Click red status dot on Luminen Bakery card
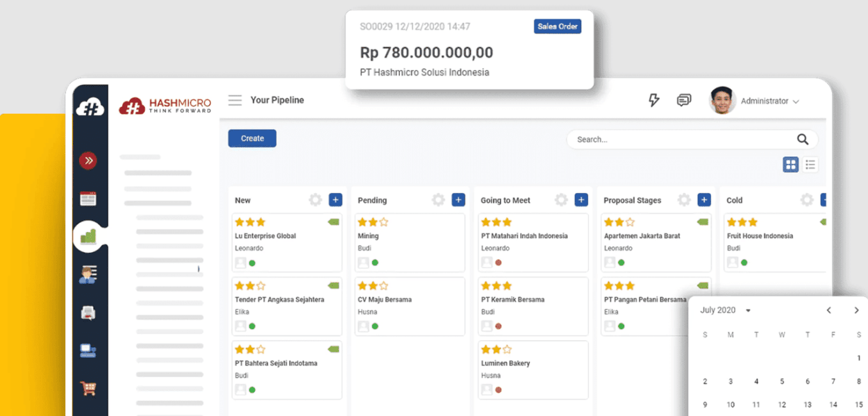 (498, 390)
